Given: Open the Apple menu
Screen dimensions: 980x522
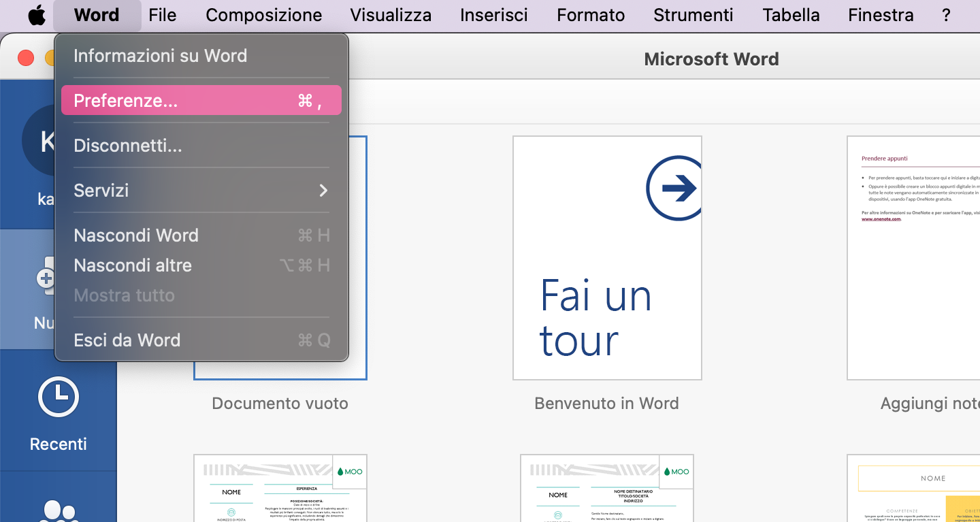Looking at the screenshot, I should [37, 15].
